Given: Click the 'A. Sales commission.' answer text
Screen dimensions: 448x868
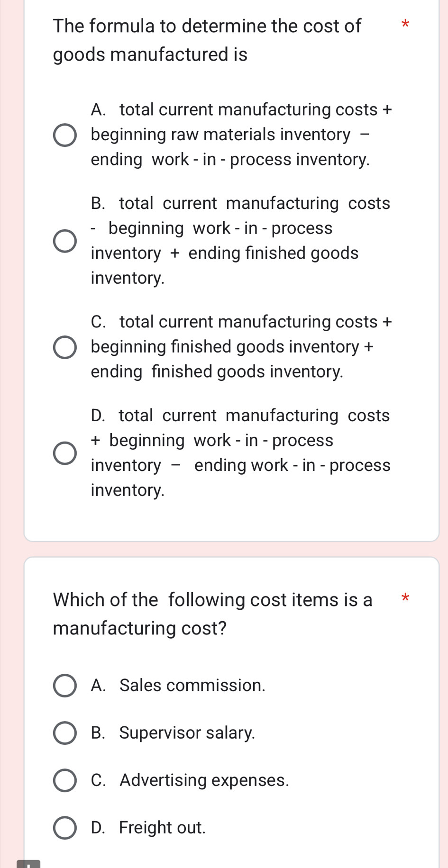Looking at the screenshot, I should coord(178,686).
